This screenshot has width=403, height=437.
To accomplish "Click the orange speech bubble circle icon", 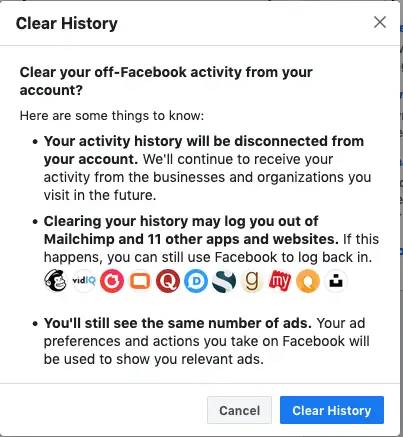I will (308, 281).
